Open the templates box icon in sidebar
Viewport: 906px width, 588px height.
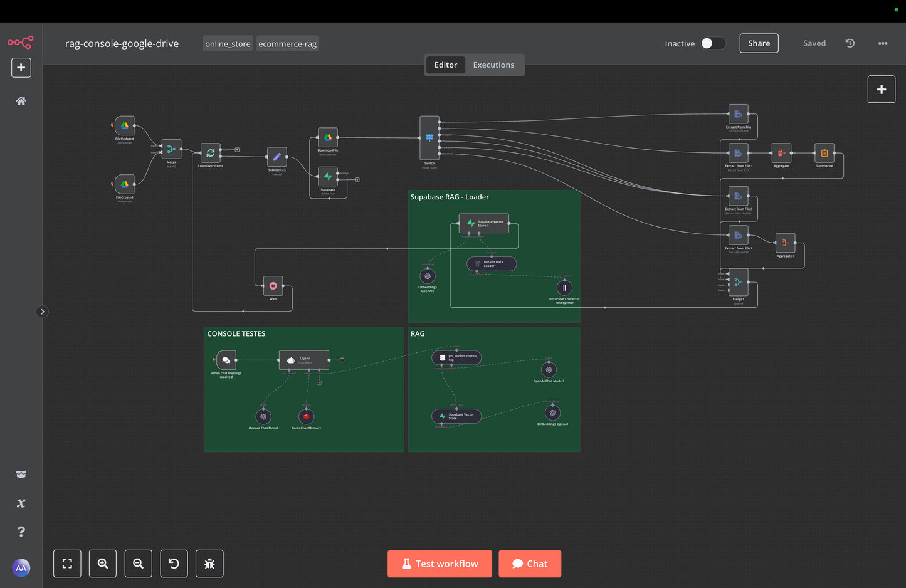point(21,475)
